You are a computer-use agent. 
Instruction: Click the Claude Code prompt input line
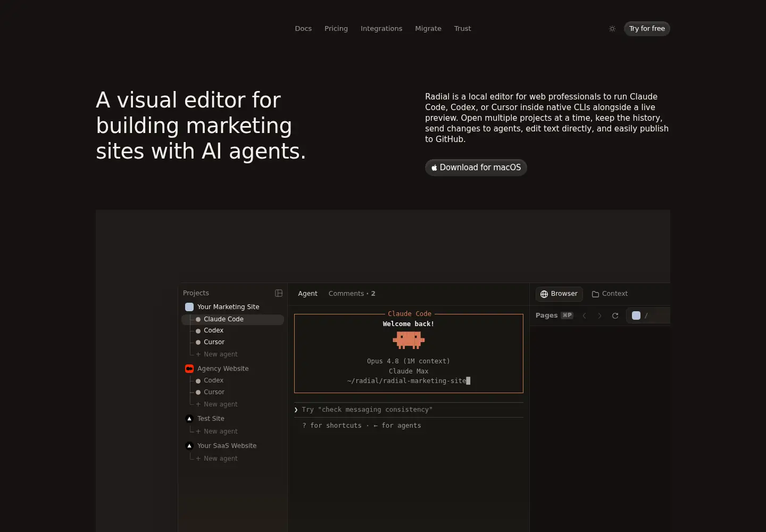[409, 410]
